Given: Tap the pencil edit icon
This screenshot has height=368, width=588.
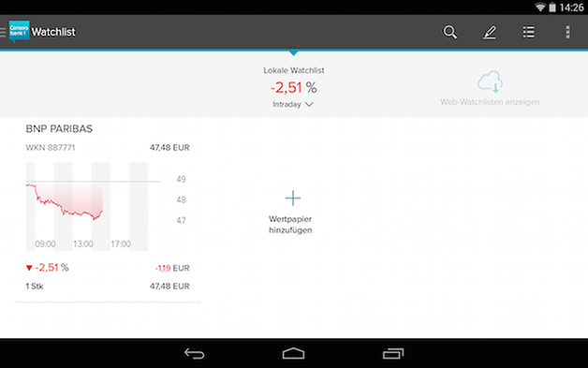Looking at the screenshot, I should pos(490,32).
